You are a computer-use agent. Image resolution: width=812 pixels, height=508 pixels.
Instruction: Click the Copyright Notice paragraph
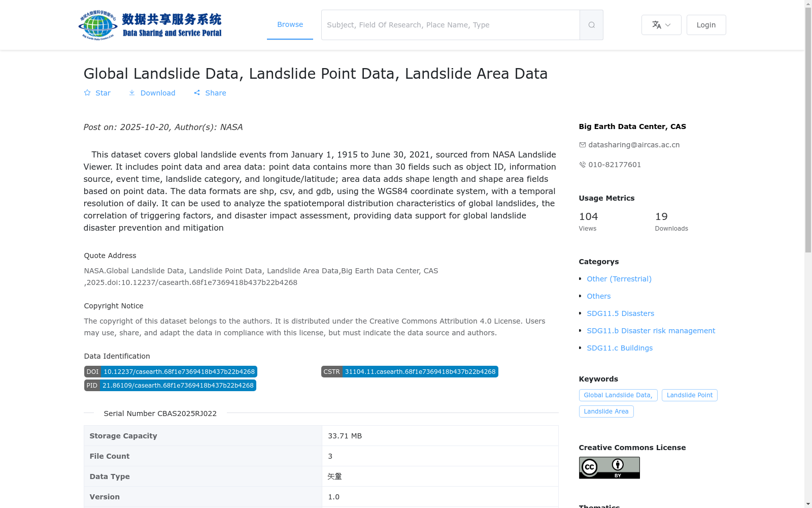tap(315, 327)
